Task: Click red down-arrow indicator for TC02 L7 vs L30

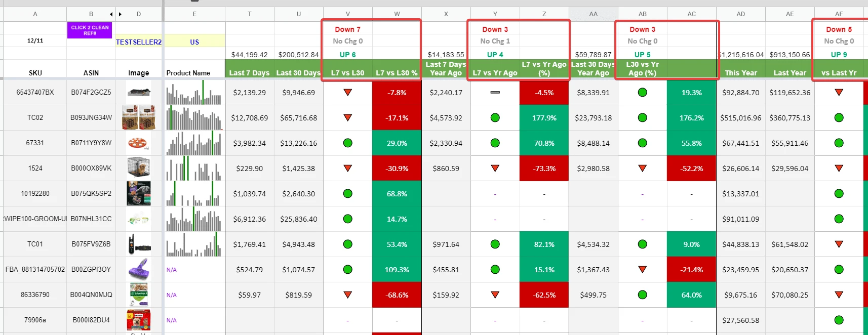Action: 347,117
